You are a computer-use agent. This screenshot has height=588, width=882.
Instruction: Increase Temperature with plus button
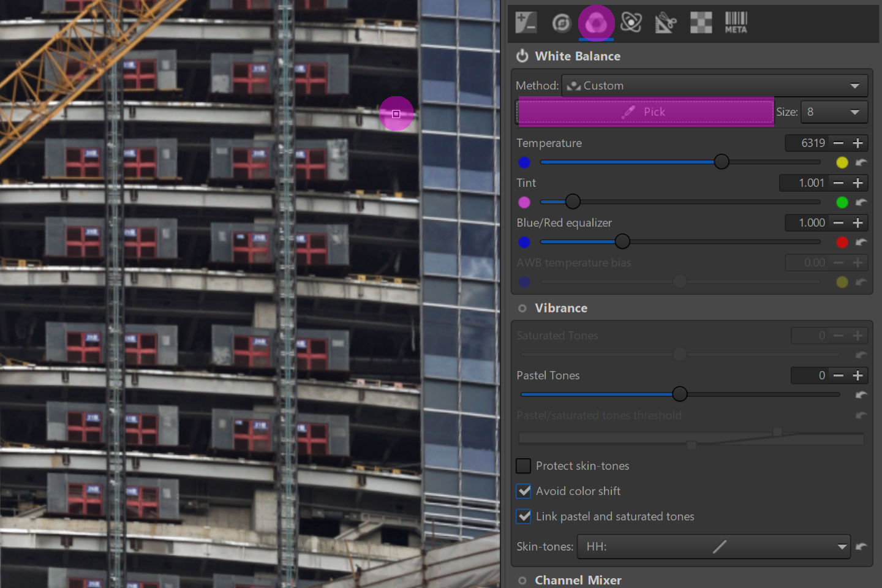tap(858, 143)
